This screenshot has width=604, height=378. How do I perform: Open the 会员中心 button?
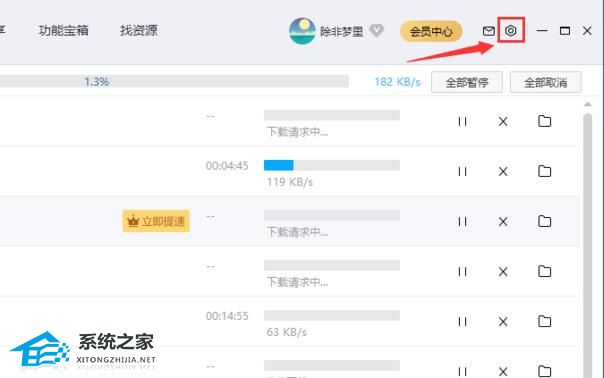431,31
